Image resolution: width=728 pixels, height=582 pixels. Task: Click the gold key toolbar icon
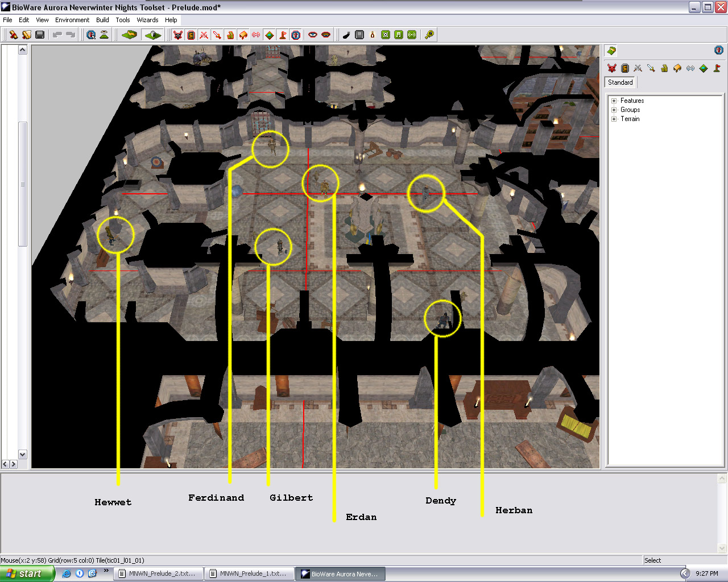(x=429, y=35)
